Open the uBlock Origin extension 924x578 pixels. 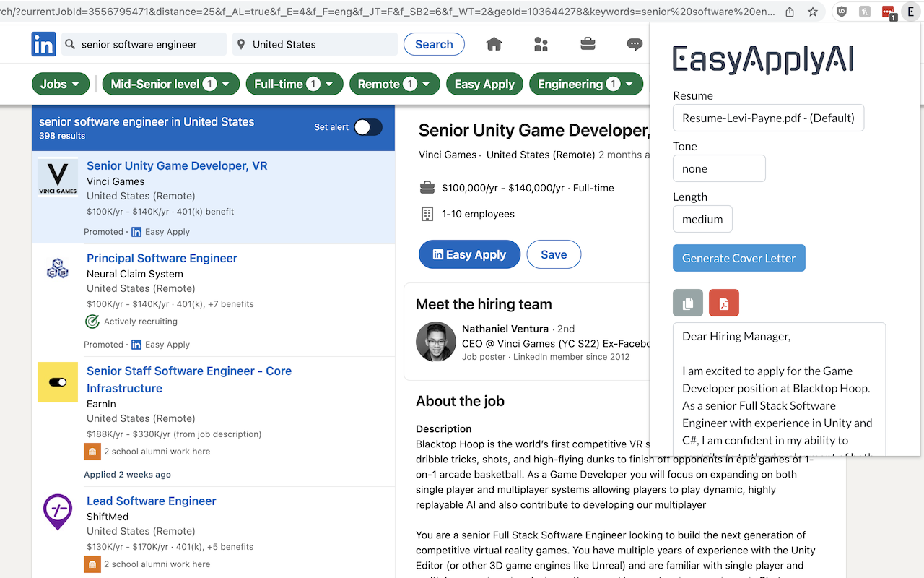point(842,12)
